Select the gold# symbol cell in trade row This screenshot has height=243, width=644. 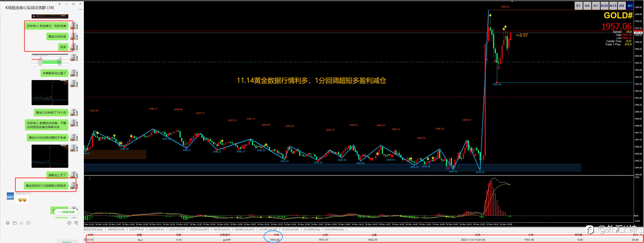pos(227,240)
